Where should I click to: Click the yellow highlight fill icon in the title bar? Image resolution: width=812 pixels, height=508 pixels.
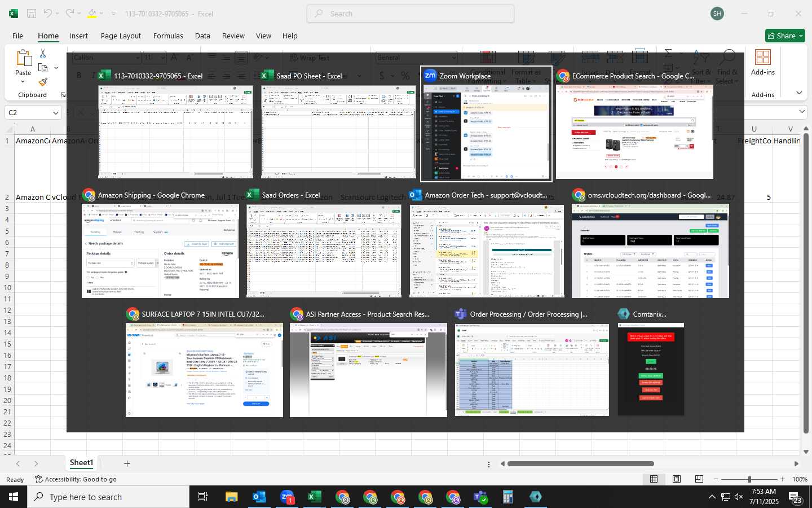tap(92, 14)
